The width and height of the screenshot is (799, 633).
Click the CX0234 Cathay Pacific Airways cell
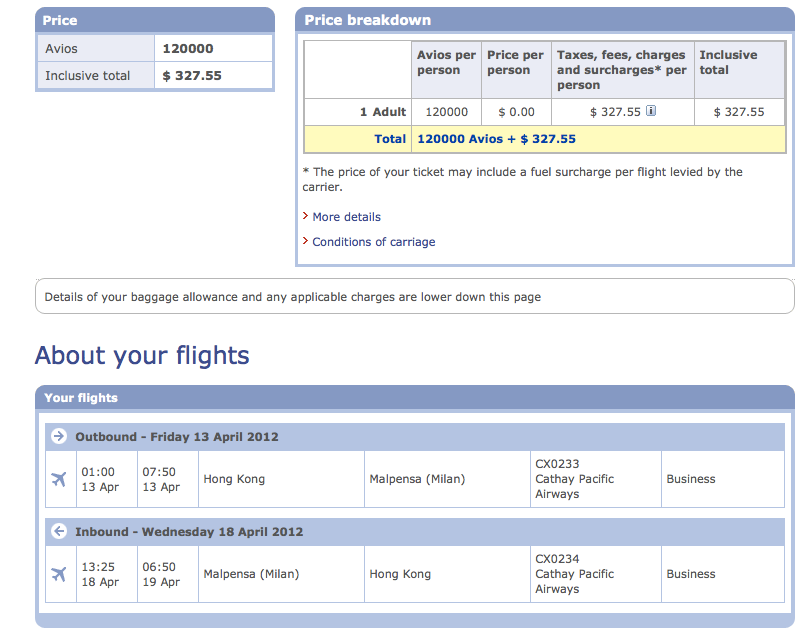click(595, 574)
